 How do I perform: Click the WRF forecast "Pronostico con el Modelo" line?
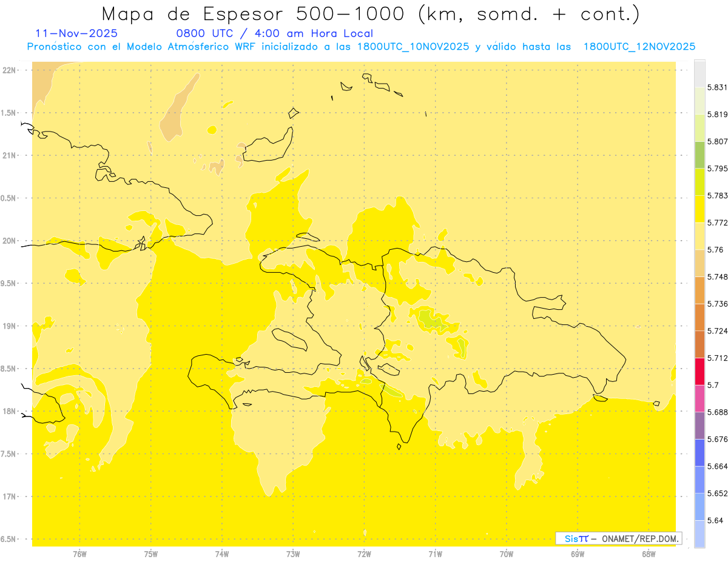tap(361, 46)
